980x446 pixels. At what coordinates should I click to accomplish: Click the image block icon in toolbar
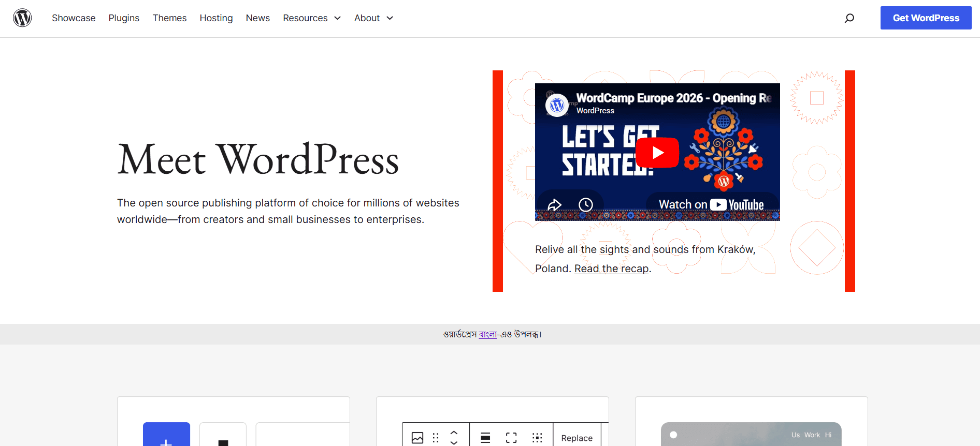(417, 438)
